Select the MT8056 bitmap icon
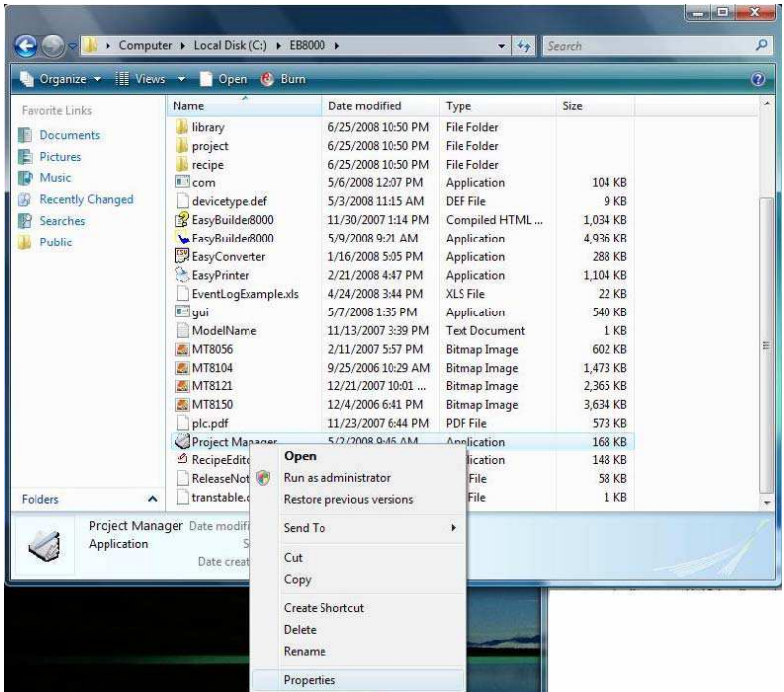Image resolution: width=784 pixels, height=692 pixels. pyautogui.click(x=182, y=349)
